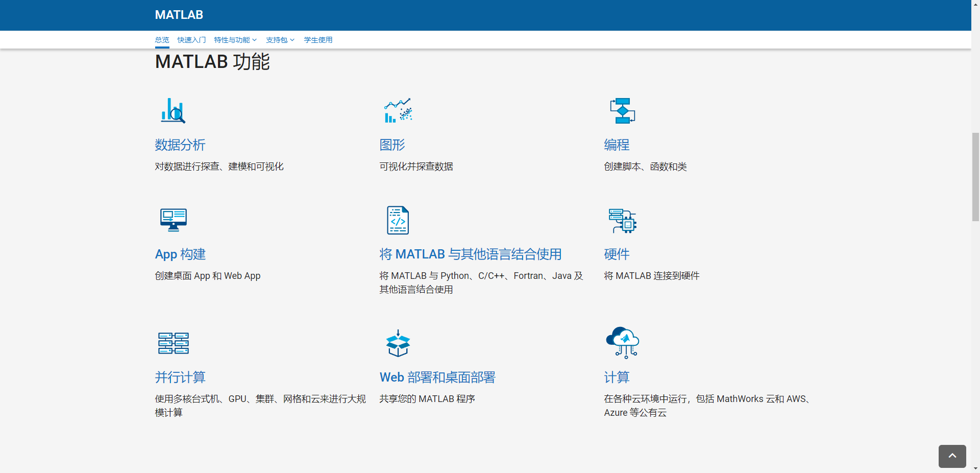The height and width of the screenshot is (473, 980).
Task: Go to the 学生使用 tab
Action: pos(318,40)
